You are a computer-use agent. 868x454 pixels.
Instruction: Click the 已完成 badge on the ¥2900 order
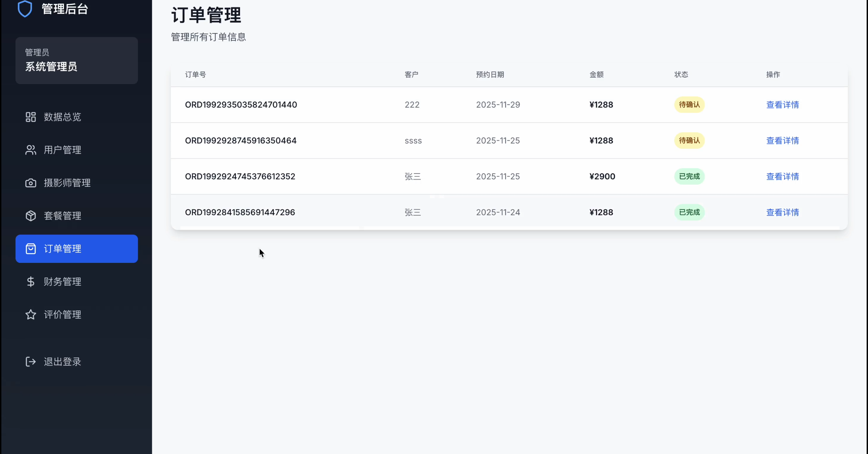click(689, 177)
